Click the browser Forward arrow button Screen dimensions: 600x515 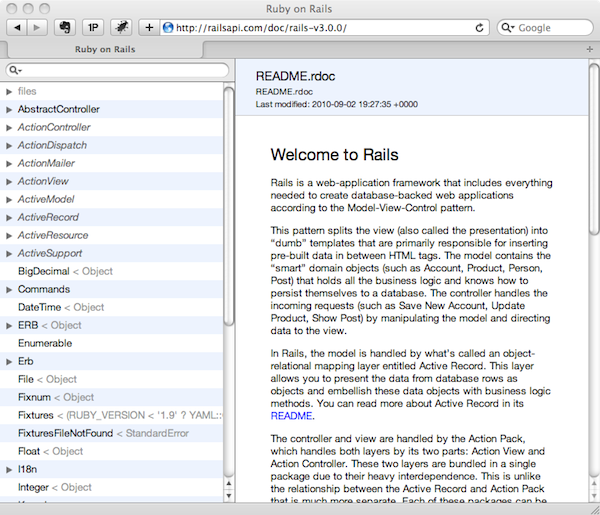[40, 27]
